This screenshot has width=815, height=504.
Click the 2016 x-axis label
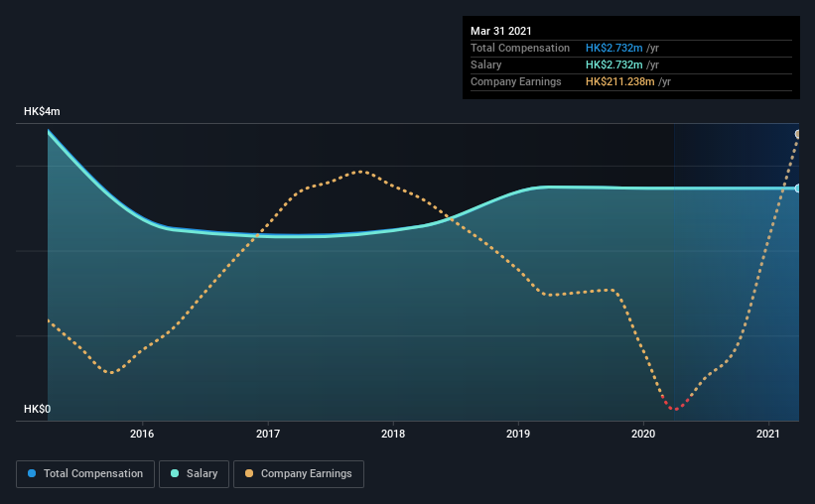142,434
